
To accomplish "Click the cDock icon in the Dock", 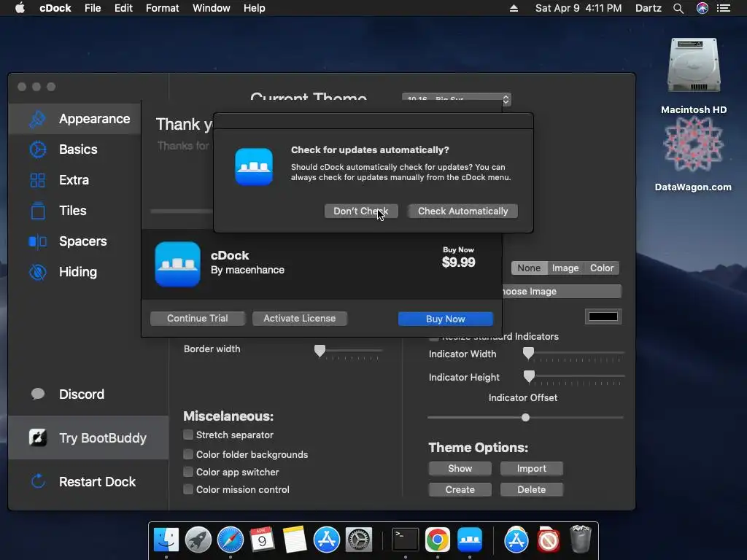I will coord(470,540).
